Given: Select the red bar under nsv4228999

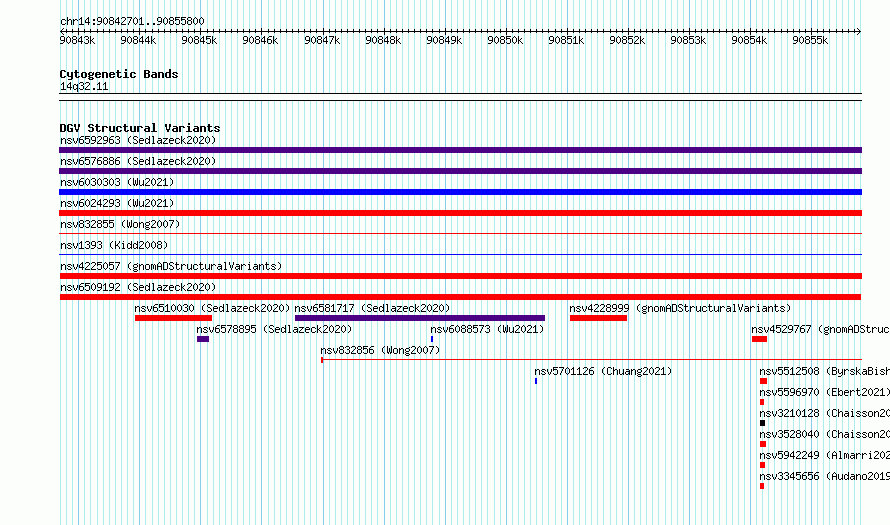Looking at the screenshot, I should pos(598,318).
